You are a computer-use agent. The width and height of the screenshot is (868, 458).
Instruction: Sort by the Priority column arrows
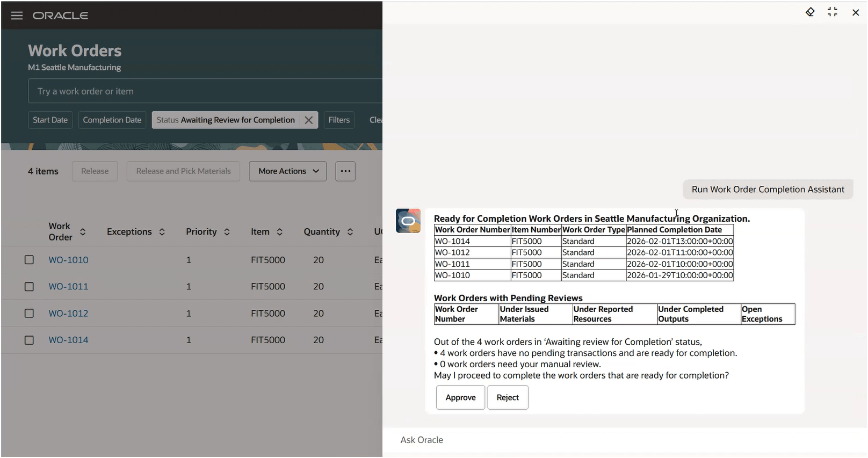pyautogui.click(x=227, y=232)
